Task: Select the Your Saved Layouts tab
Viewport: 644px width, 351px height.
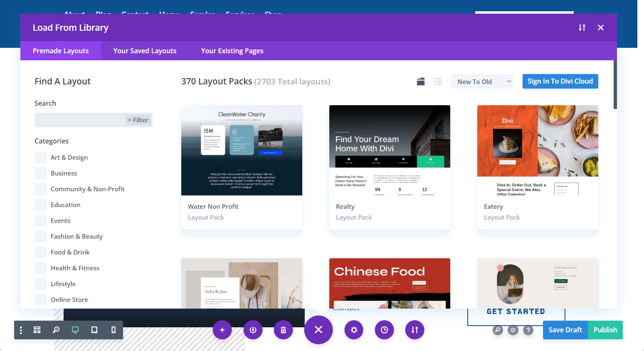Action: click(145, 51)
